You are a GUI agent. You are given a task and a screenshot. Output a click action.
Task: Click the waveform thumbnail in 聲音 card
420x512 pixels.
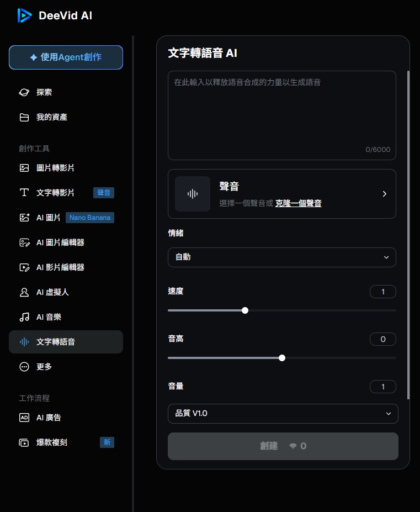(x=193, y=194)
